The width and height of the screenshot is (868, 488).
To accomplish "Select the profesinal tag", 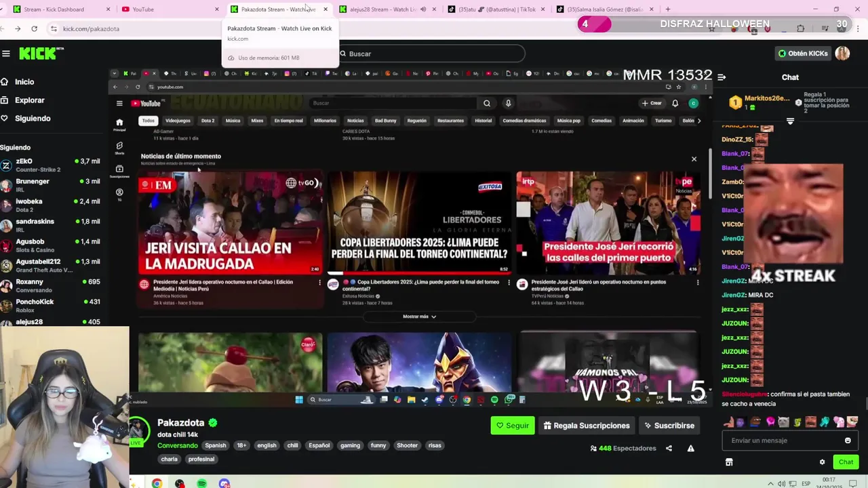I will [201, 459].
